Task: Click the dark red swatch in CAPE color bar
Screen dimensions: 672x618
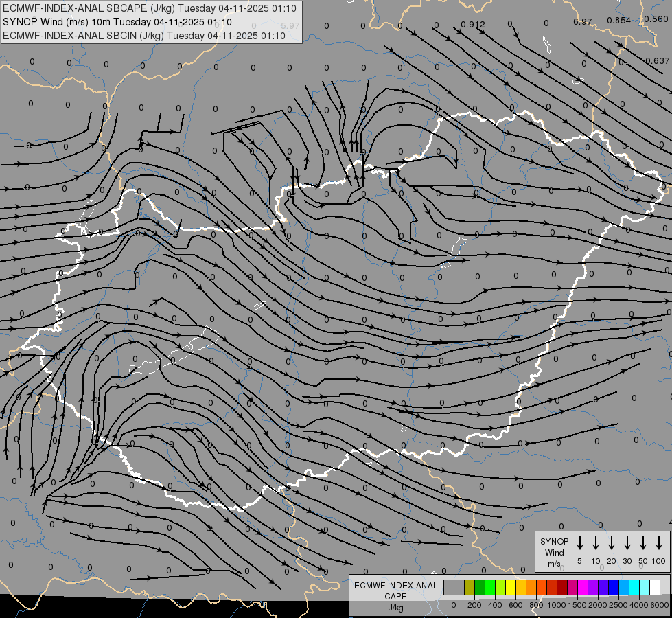Action: click(x=562, y=588)
